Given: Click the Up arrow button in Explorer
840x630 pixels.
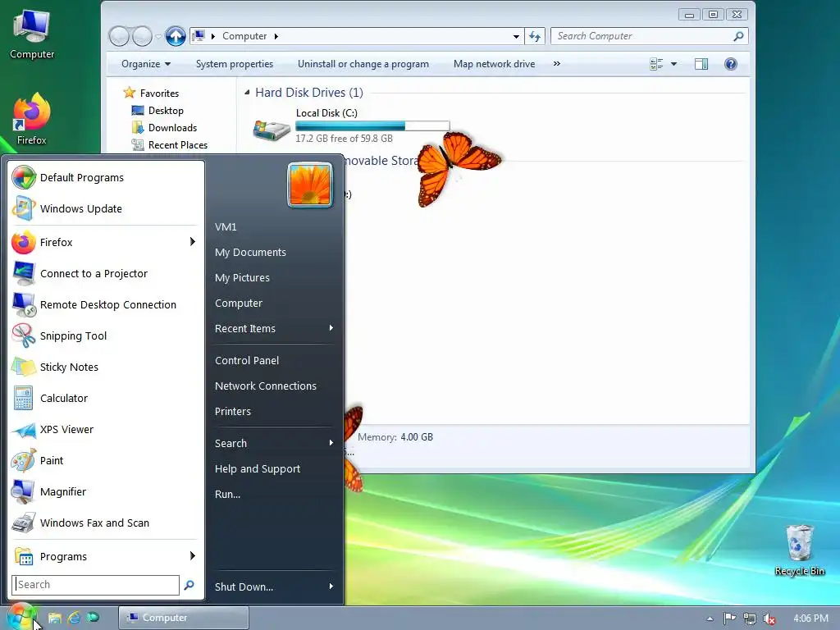Looking at the screenshot, I should (x=176, y=36).
